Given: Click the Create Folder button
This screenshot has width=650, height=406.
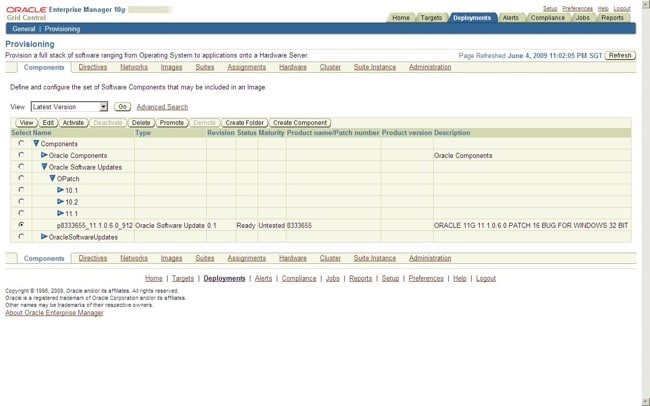Looking at the screenshot, I should click(x=245, y=123).
